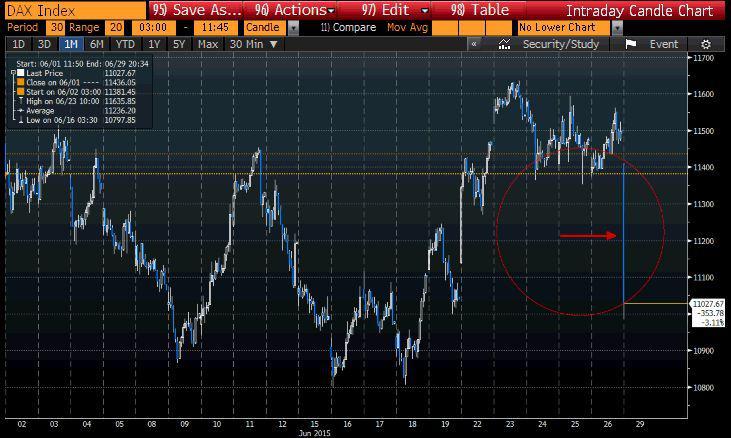
Task: Click the Mov Avg label
Action: (x=407, y=28)
